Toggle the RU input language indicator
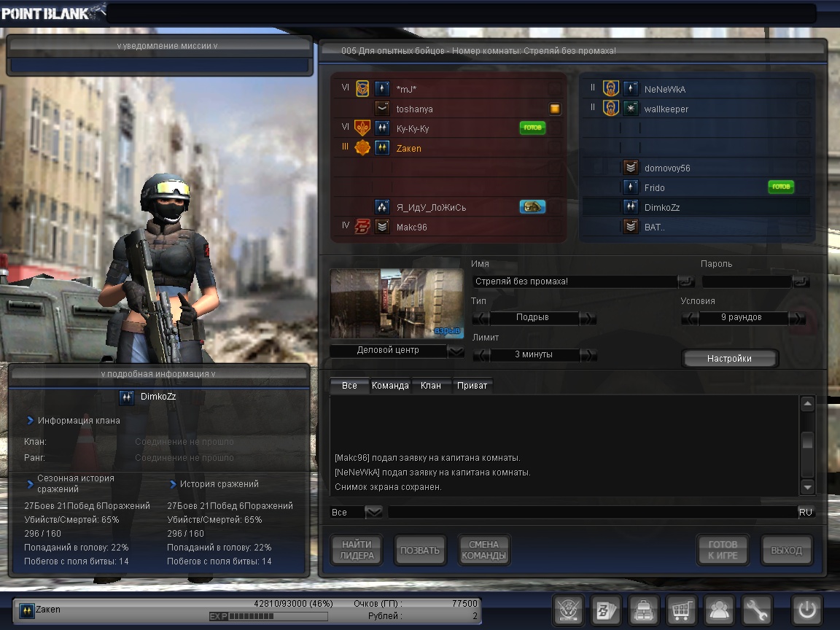The height and width of the screenshot is (630, 840). point(805,512)
